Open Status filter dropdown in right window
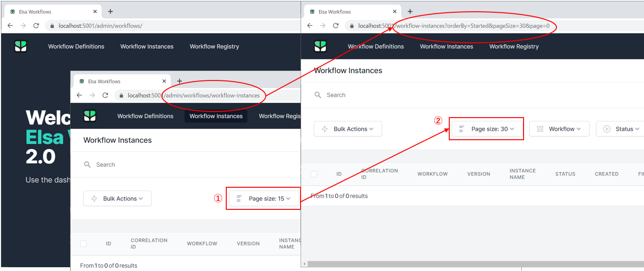Image resolution: width=644 pixels, height=271 pixels. point(620,129)
